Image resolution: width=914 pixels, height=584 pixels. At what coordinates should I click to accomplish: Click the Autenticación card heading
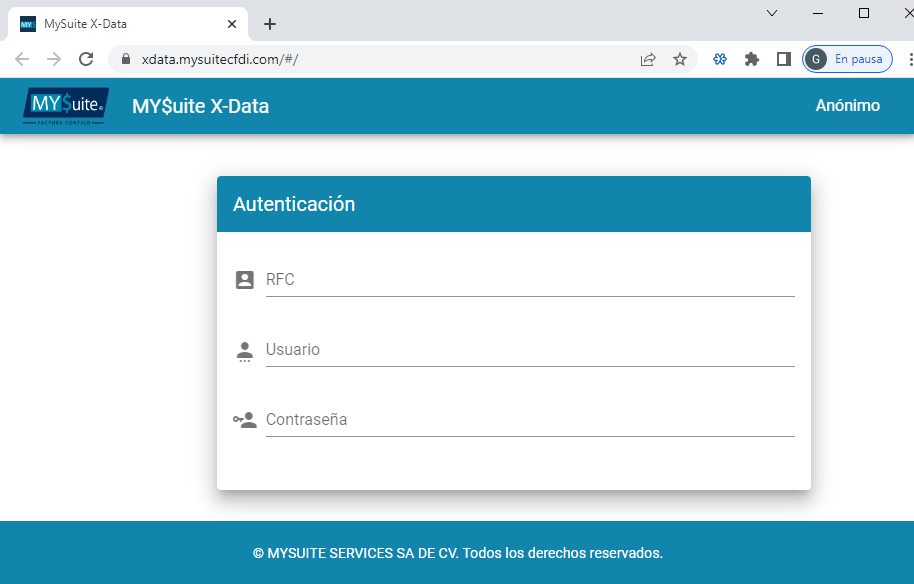[294, 205]
